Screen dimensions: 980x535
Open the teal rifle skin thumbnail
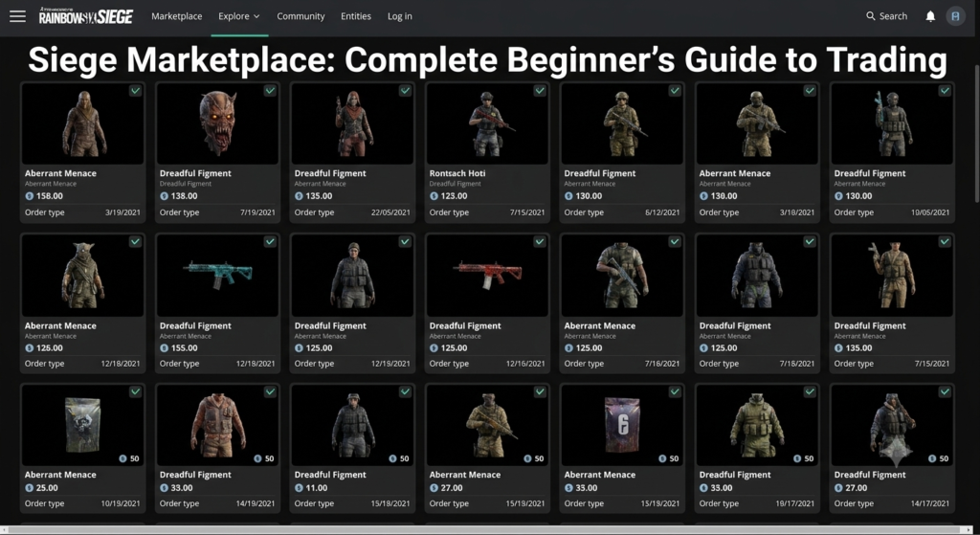[217, 275]
